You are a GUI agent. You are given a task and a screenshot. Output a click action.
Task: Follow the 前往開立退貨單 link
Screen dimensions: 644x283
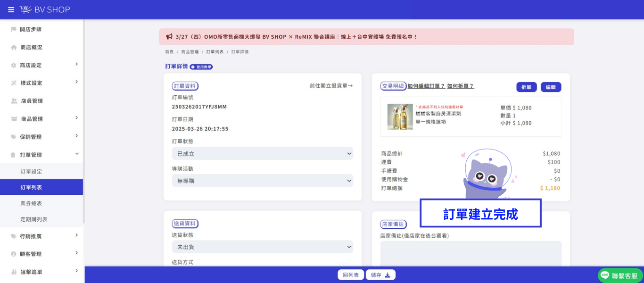(331, 86)
